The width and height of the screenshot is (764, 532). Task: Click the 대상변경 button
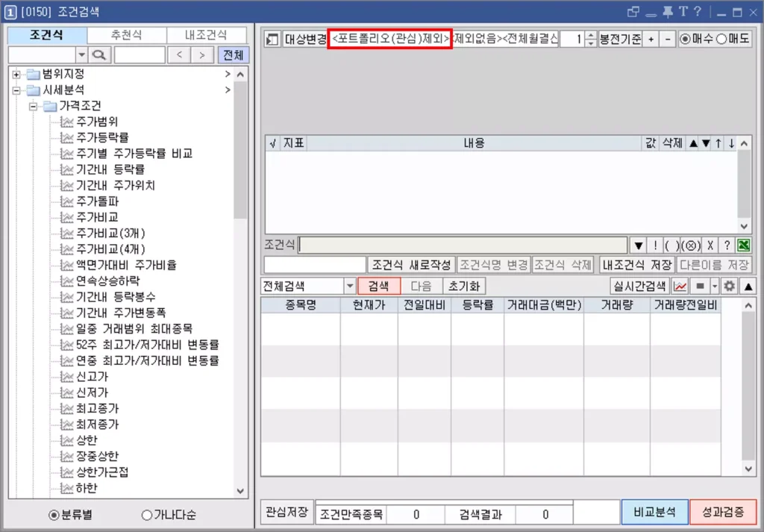coord(305,39)
